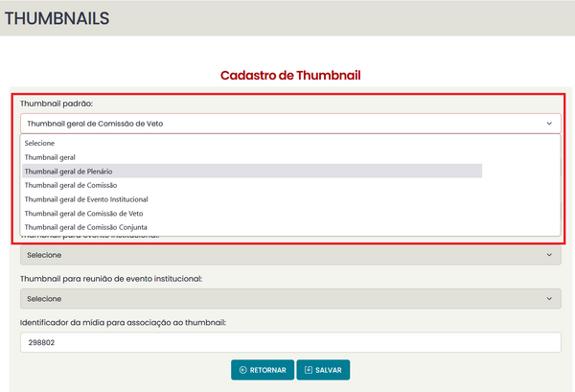Screen dimensions: 575x392
Task: Pick 'Thumbnail geral de Plenário' from the list
Action: [x=69, y=171]
